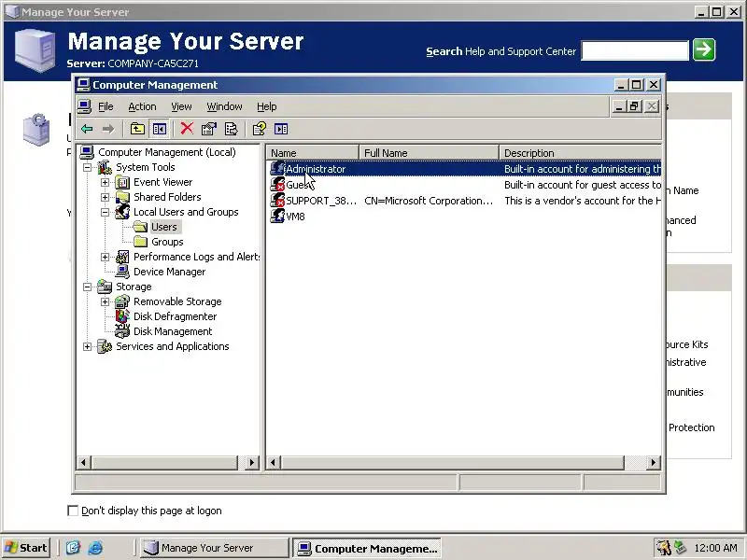Click the Search Help and Support input field
Screen dimensions: 747x560
coord(635,50)
